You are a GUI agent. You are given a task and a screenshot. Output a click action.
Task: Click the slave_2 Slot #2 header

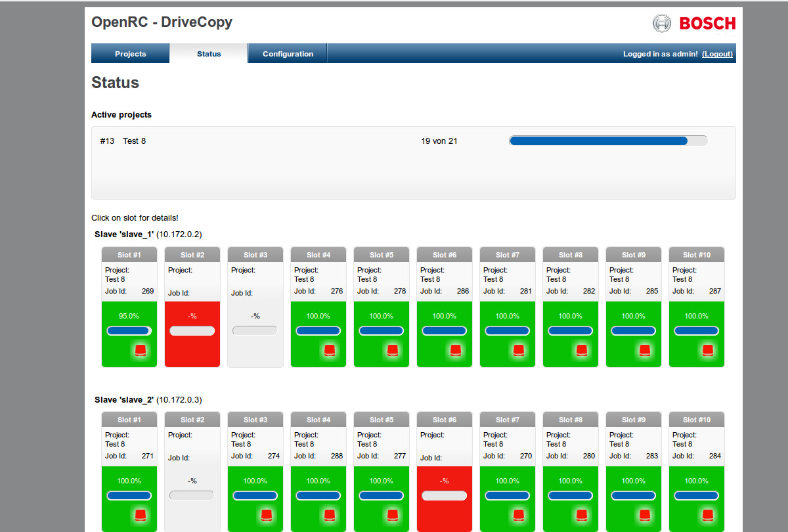click(x=192, y=420)
